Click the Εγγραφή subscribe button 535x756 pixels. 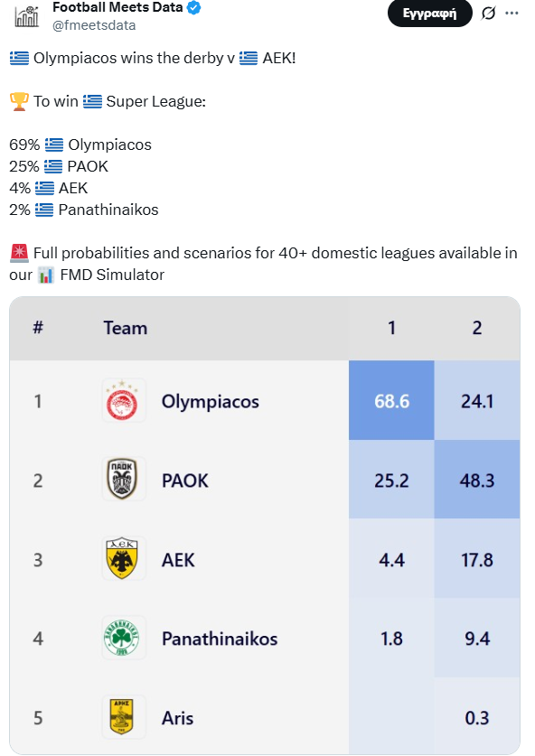click(429, 14)
